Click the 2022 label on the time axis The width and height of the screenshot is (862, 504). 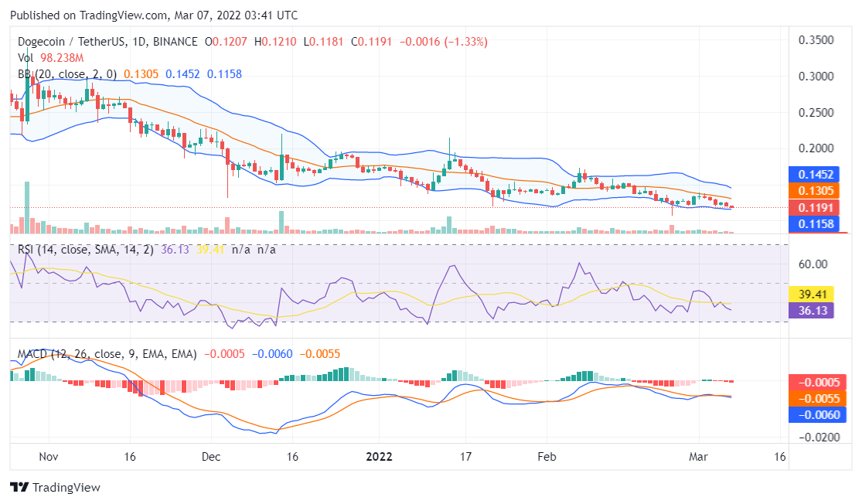(x=380, y=456)
